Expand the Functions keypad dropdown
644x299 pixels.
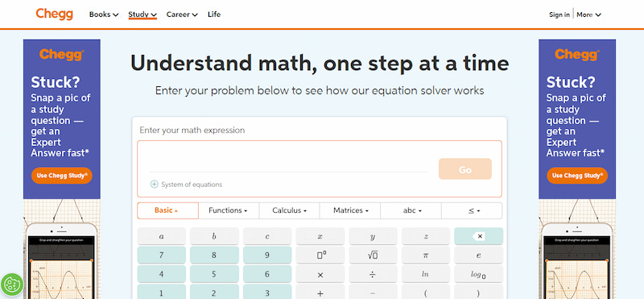[229, 210]
